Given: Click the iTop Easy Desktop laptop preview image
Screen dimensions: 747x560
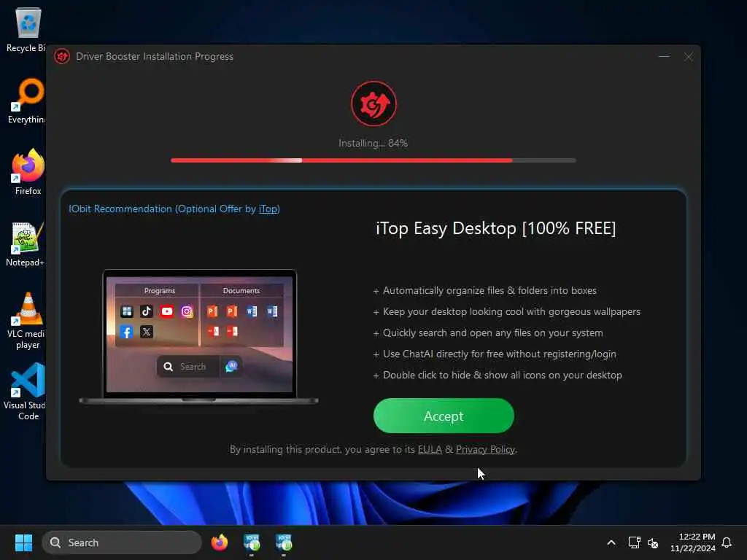Looking at the screenshot, I should (x=199, y=337).
